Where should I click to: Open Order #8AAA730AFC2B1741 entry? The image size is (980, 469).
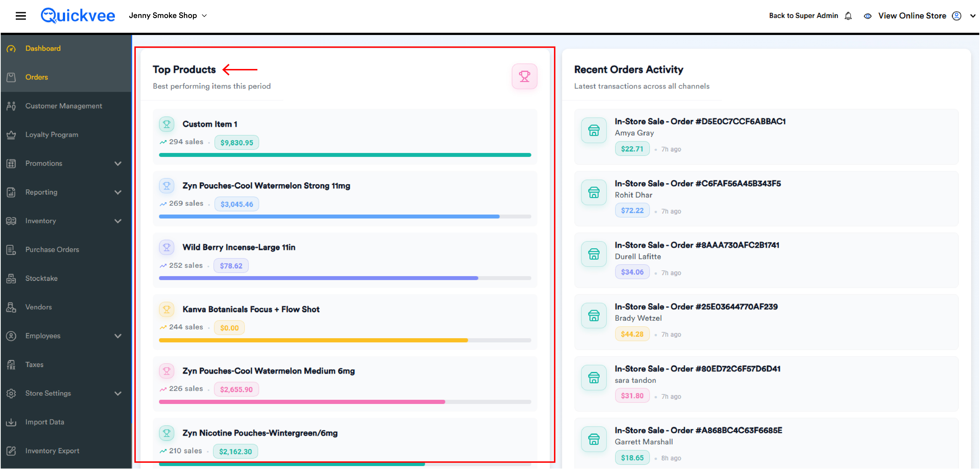tap(766, 260)
